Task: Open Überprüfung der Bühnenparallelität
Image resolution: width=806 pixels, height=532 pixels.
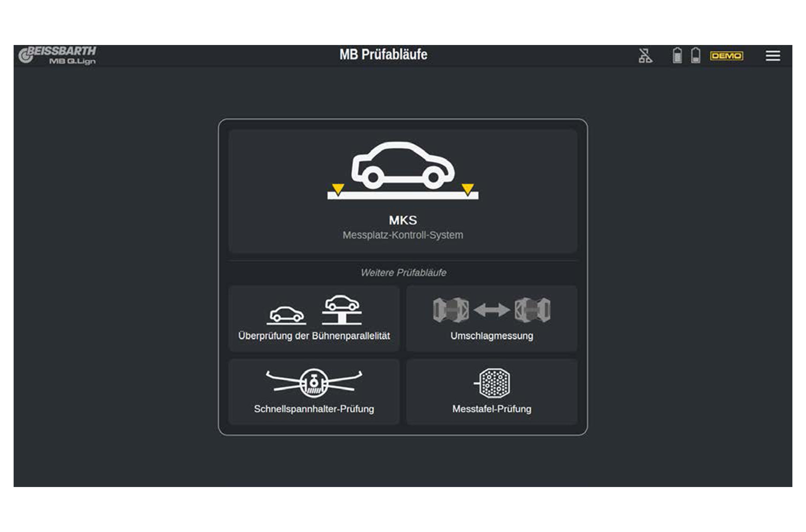Action: (x=314, y=336)
